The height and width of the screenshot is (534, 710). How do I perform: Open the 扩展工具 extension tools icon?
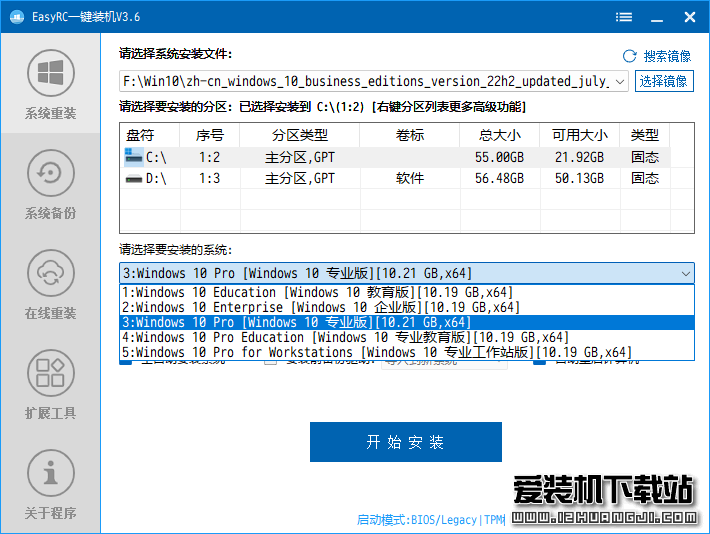(x=51, y=373)
